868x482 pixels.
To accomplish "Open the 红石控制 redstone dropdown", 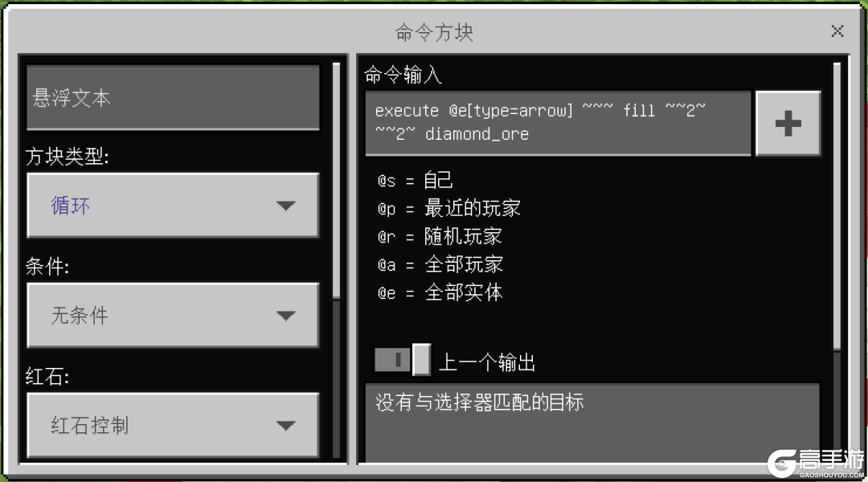I will (173, 425).
